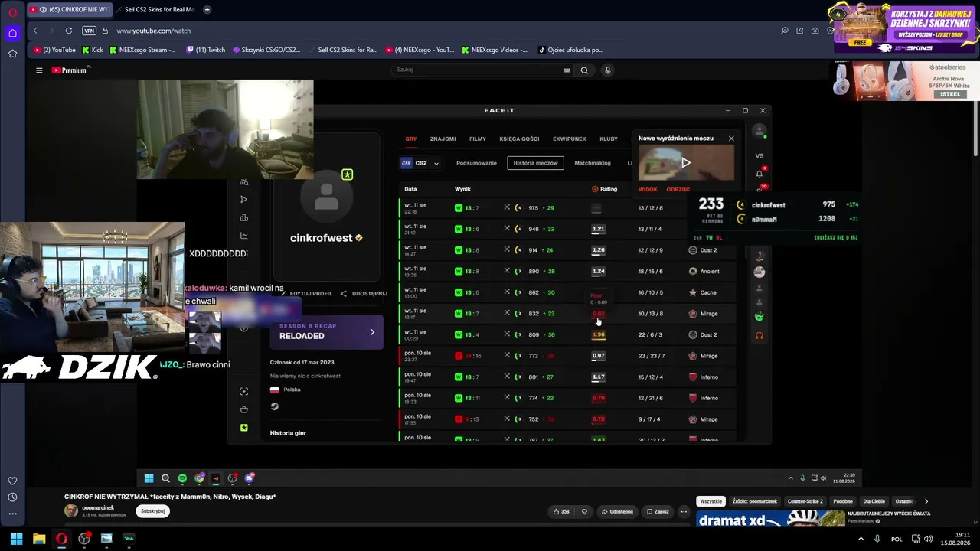Viewport: 980px width, 551px height.
Task: Open the Kick bookmark
Action: tap(92, 50)
